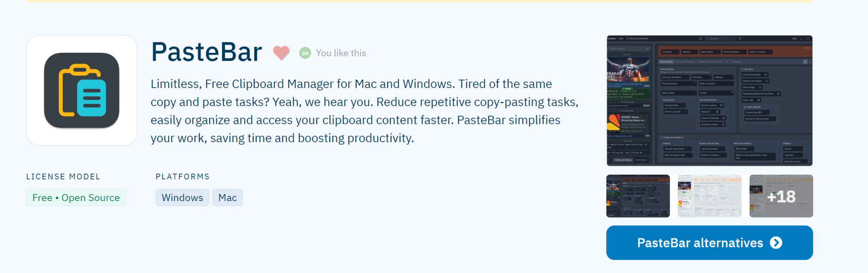Open the PasteBar alternatives button
Viewport: 868px width, 273px height.
[710, 243]
